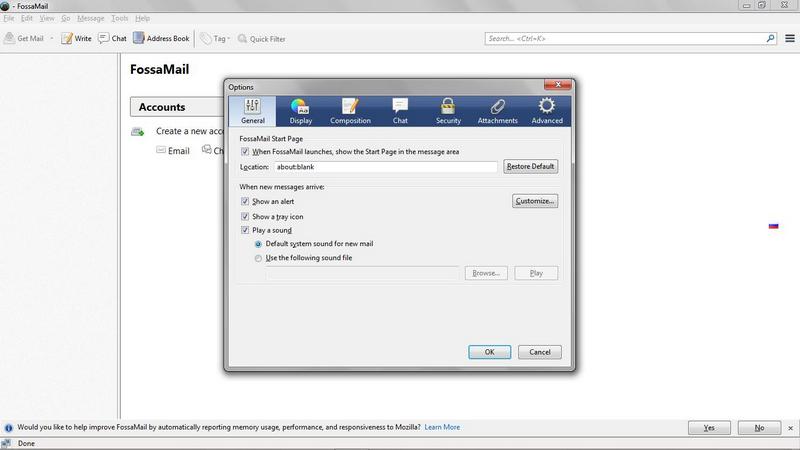Click the Learn More link
The image size is (800, 450).
pyautogui.click(x=442, y=427)
